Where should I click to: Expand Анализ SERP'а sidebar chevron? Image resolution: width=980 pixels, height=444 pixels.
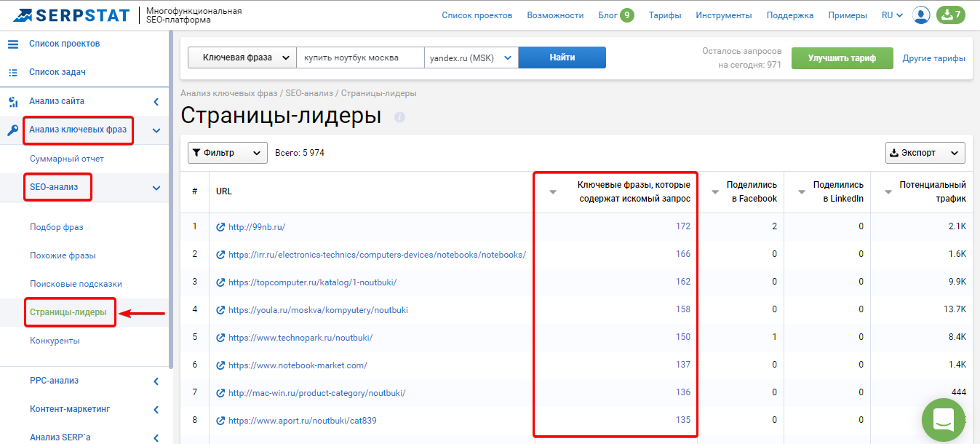156,437
